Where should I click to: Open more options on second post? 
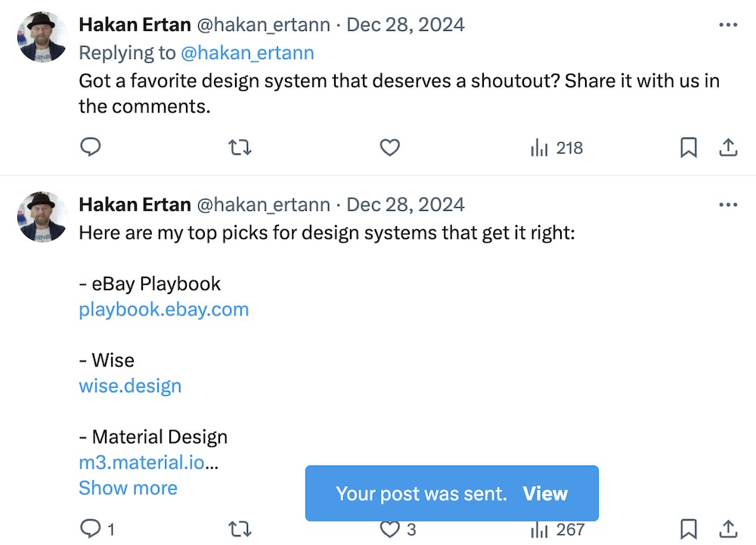tap(728, 205)
